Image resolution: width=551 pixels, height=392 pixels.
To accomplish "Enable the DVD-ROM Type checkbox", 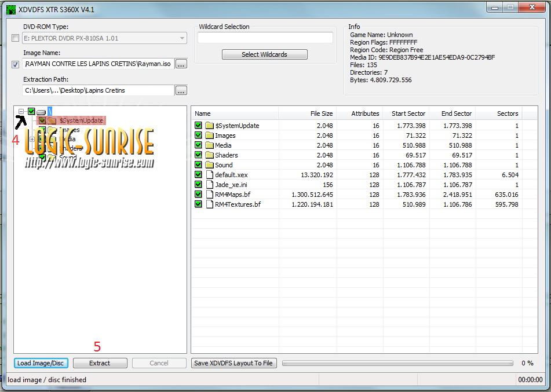I will [15, 38].
